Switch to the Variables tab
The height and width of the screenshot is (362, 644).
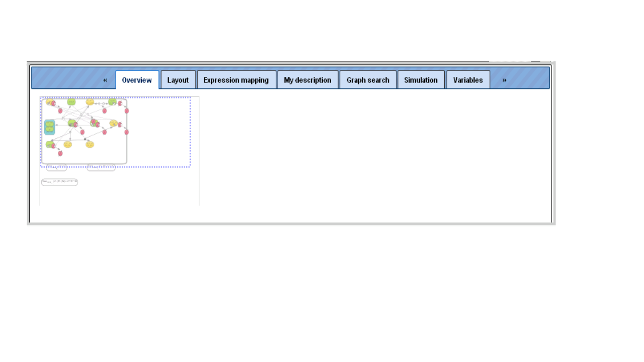468,80
